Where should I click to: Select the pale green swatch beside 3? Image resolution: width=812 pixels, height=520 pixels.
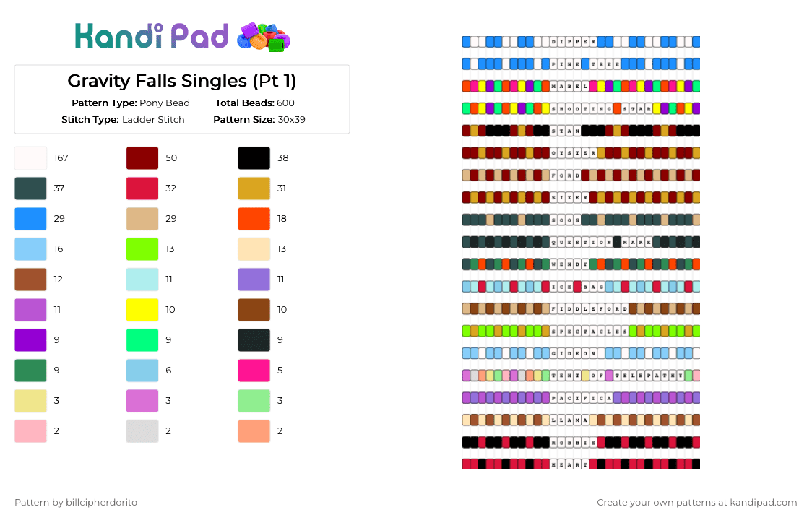[x=254, y=401]
